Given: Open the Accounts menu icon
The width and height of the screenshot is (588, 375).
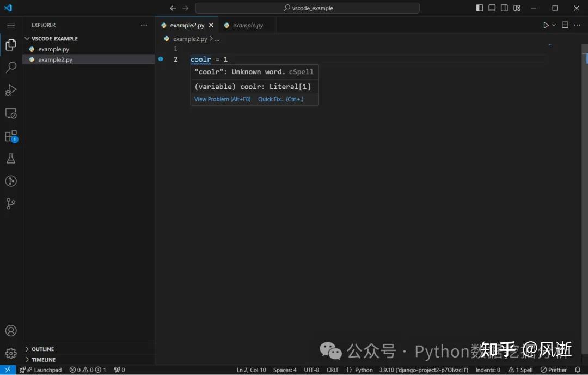Looking at the screenshot, I should (11, 331).
